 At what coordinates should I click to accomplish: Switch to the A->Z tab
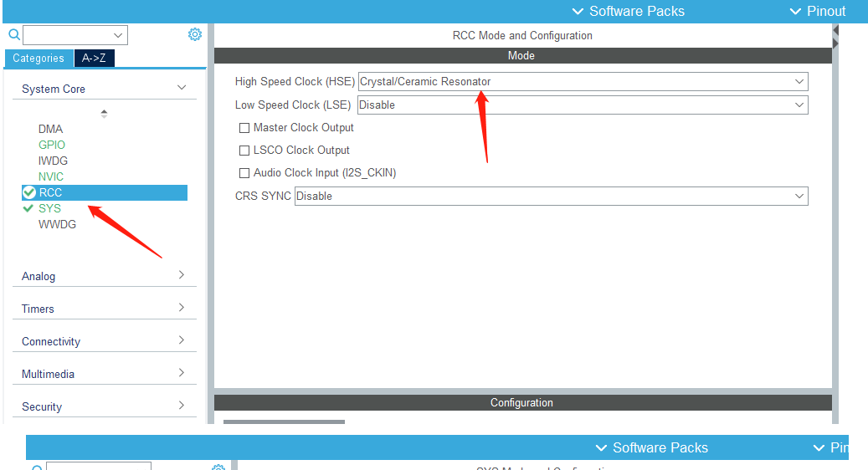click(x=94, y=58)
